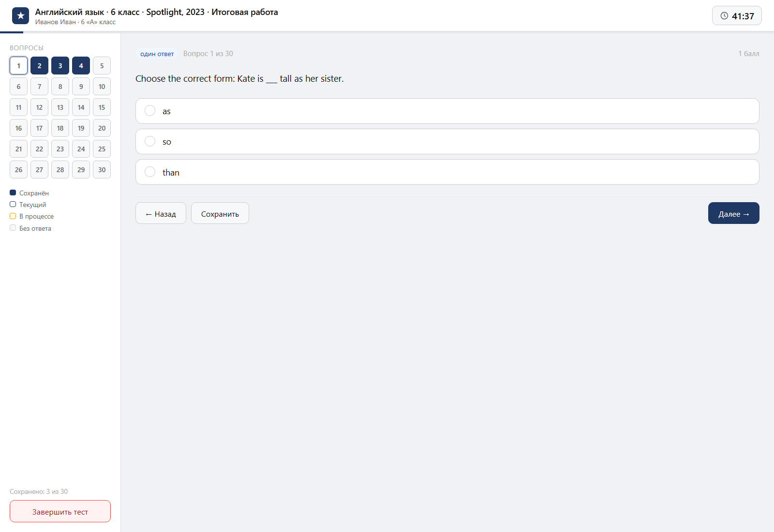Open saved question 2
This screenshot has height=532, width=774.
coord(39,66)
